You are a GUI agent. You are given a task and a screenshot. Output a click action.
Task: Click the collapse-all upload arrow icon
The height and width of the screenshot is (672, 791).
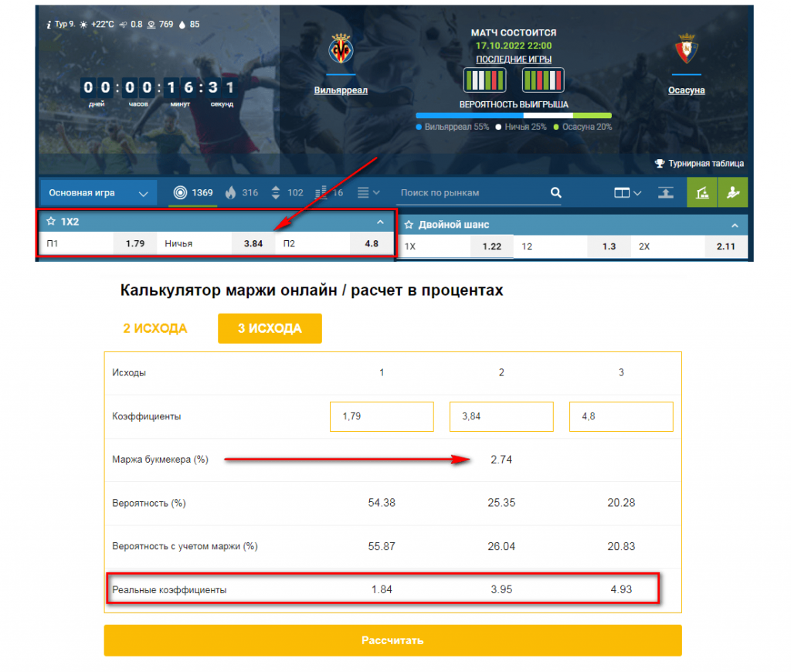[666, 193]
